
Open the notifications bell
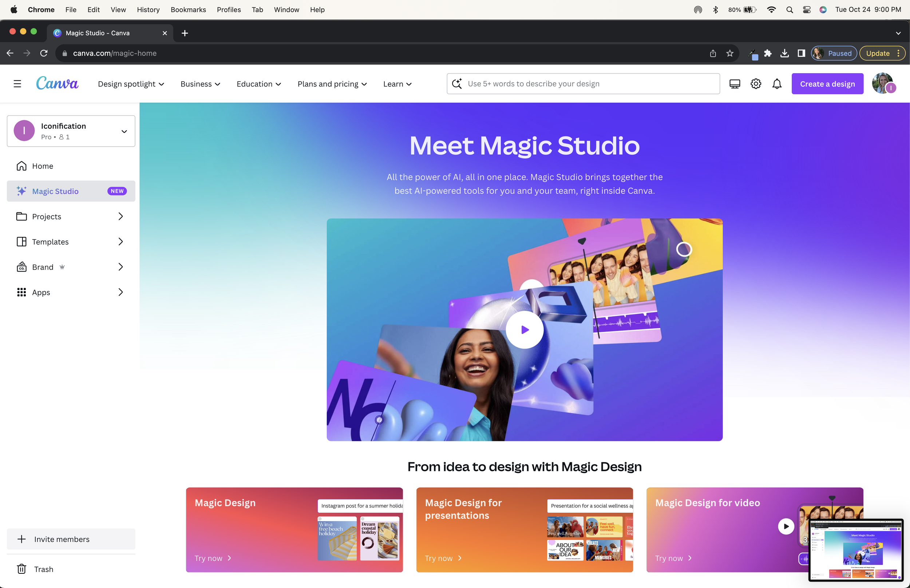point(777,84)
